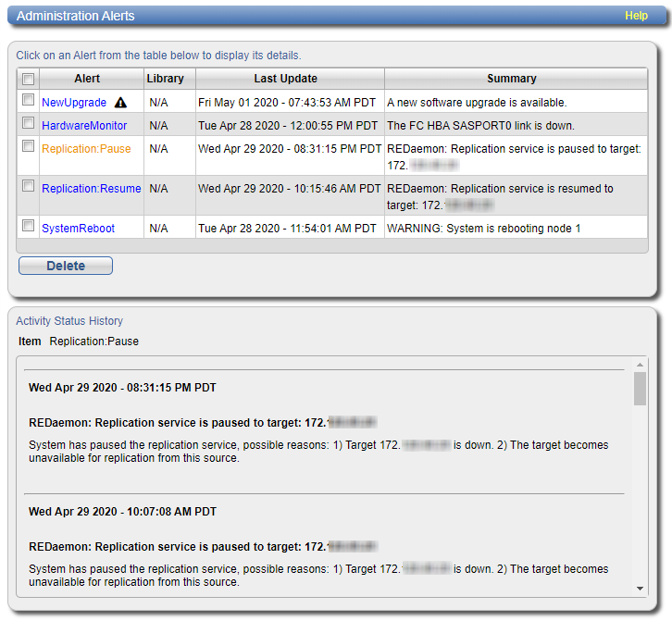Sort by the Alert column header
Image resolution: width=672 pixels, height=621 pixels.
[87, 79]
